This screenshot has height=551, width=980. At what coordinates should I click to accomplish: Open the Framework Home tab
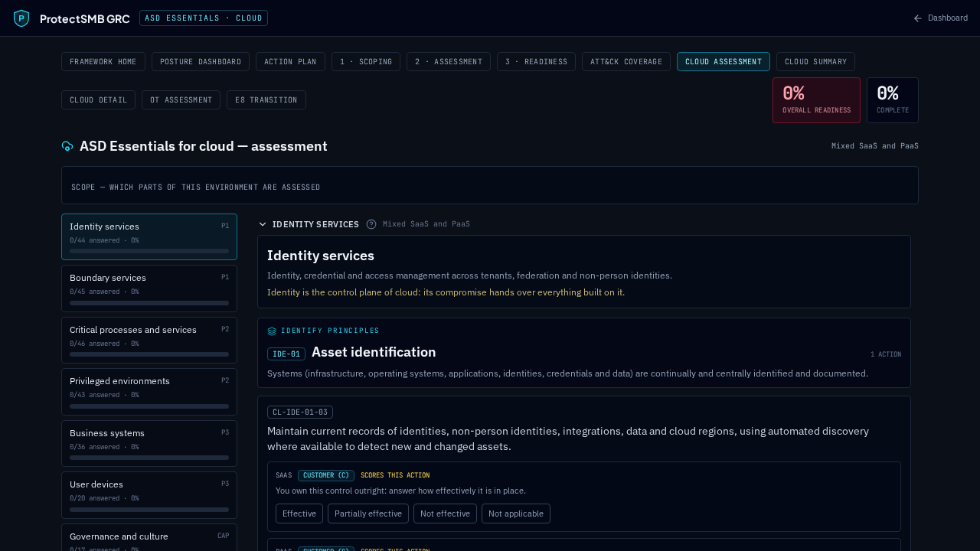(x=103, y=62)
